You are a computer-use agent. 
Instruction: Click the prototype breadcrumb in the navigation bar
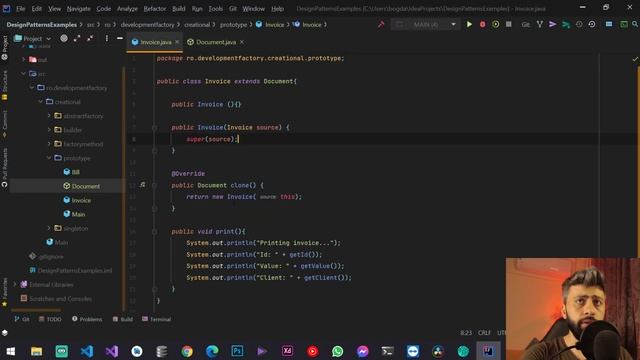pyautogui.click(x=233, y=25)
